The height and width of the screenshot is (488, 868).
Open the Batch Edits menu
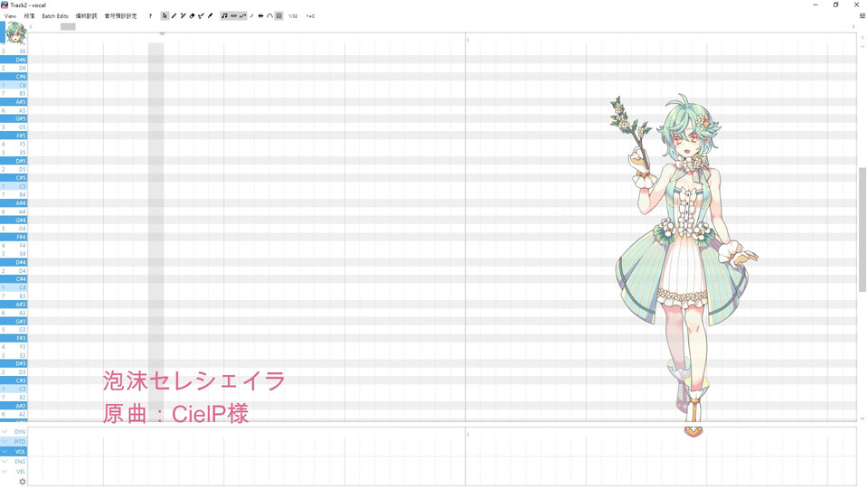(x=55, y=16)
